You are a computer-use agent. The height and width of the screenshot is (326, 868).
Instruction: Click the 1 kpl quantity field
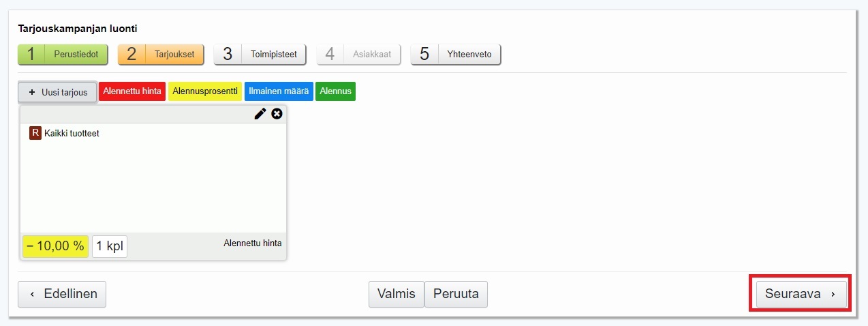point(110,246)
